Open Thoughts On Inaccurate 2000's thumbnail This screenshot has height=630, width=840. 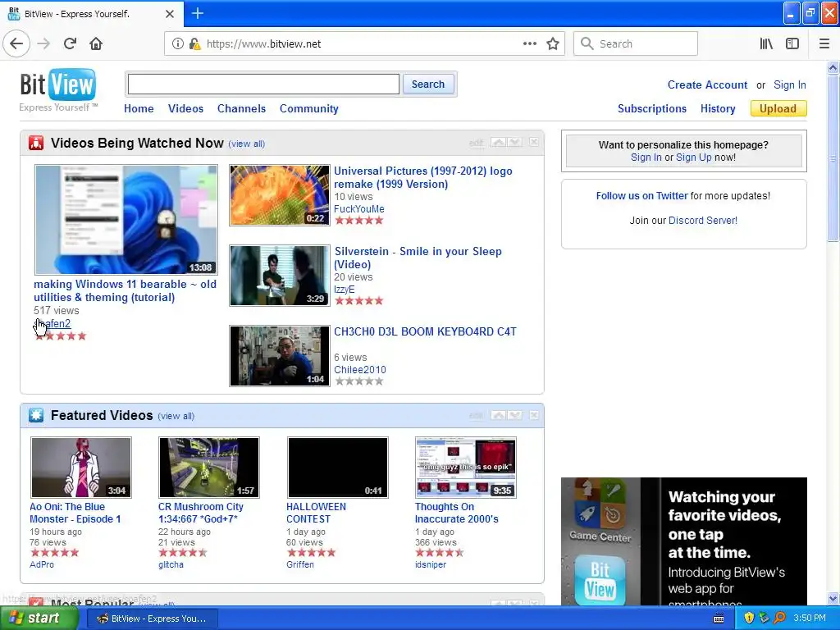click(466, 468)
